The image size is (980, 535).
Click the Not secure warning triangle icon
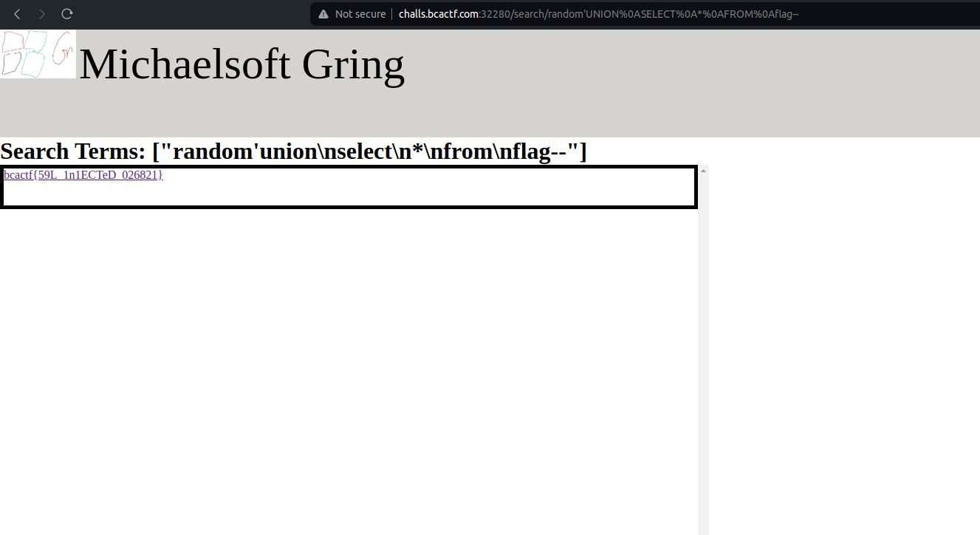click(x=323, y=14)
